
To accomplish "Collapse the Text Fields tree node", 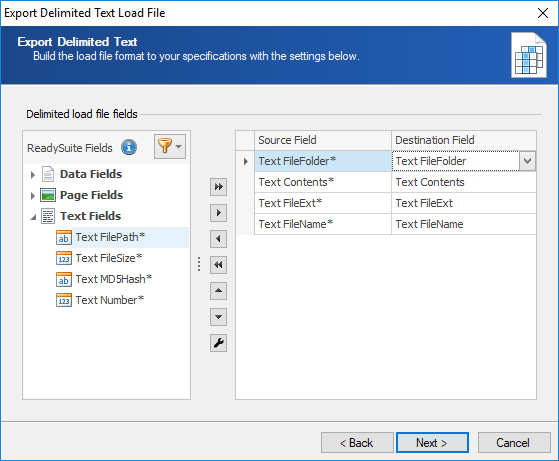I will (x=33, y=217).
